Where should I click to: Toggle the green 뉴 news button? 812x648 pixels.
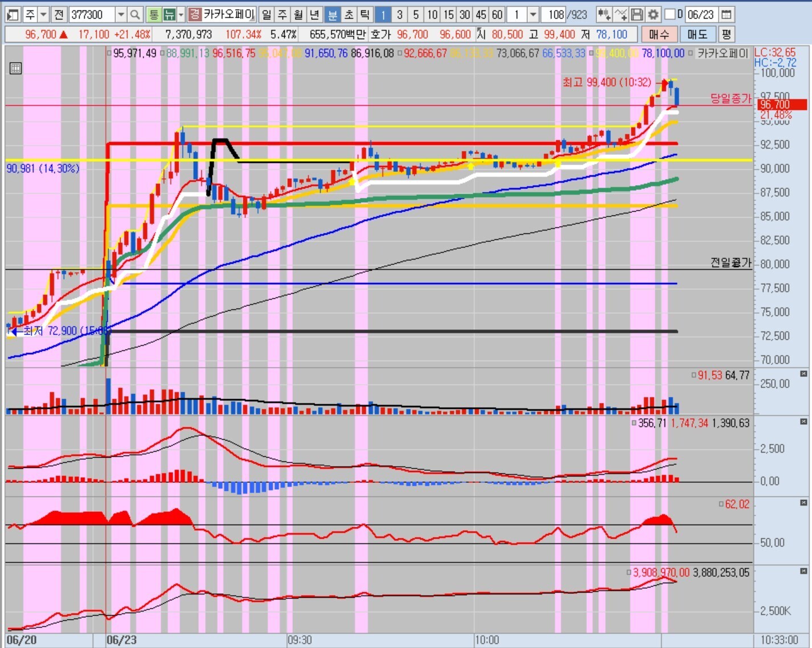point(169,14)
